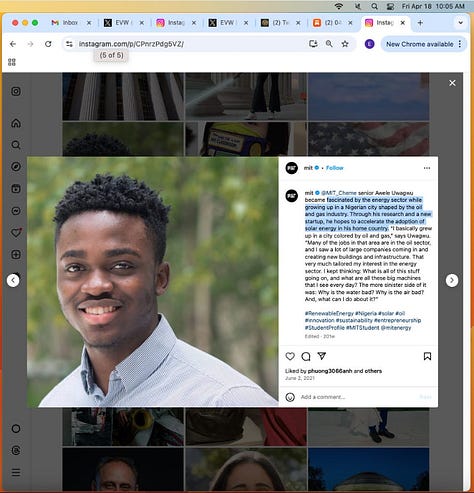Bookmark page with star icon
The image size is (474, 493).
[345, 44]
